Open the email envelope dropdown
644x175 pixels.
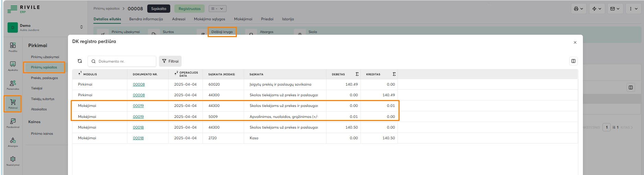tap(615, 9)
